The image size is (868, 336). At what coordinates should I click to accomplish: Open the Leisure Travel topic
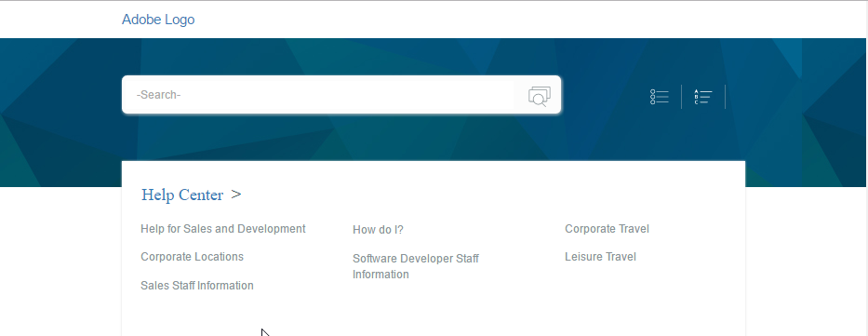pos(601,257)
